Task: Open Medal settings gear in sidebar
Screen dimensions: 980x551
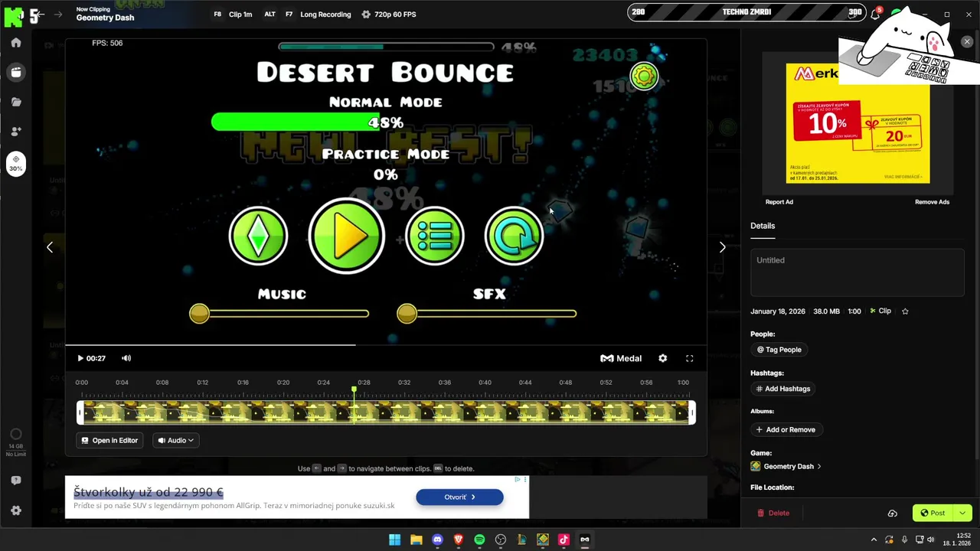Action: point(16,510)
